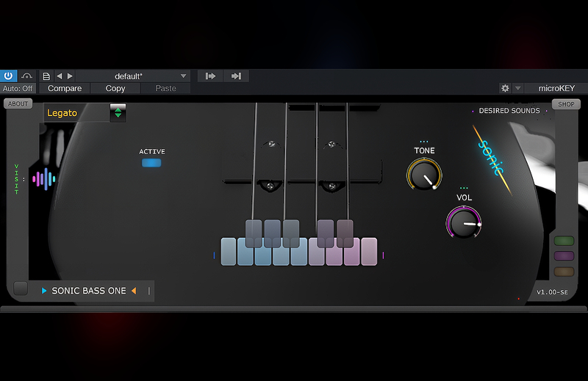
Task: Click the green color swatch button
Action: click(564, 241)
